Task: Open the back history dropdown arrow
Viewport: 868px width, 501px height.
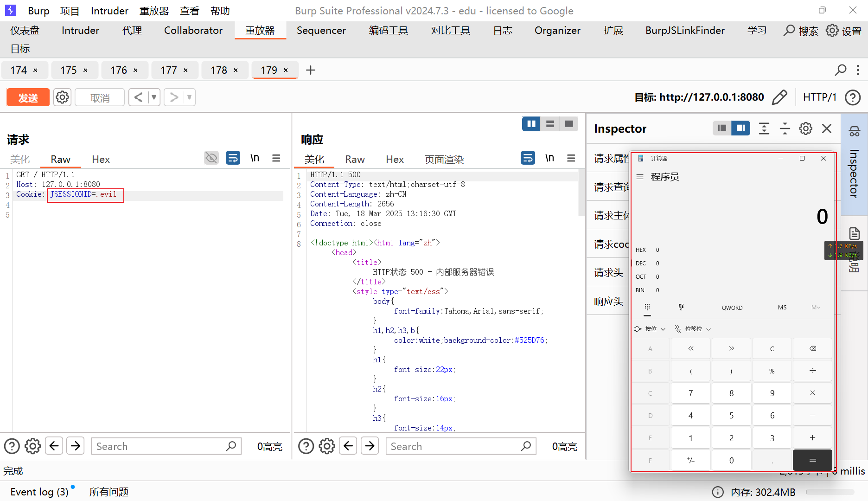Action: (x=154, y=97)
